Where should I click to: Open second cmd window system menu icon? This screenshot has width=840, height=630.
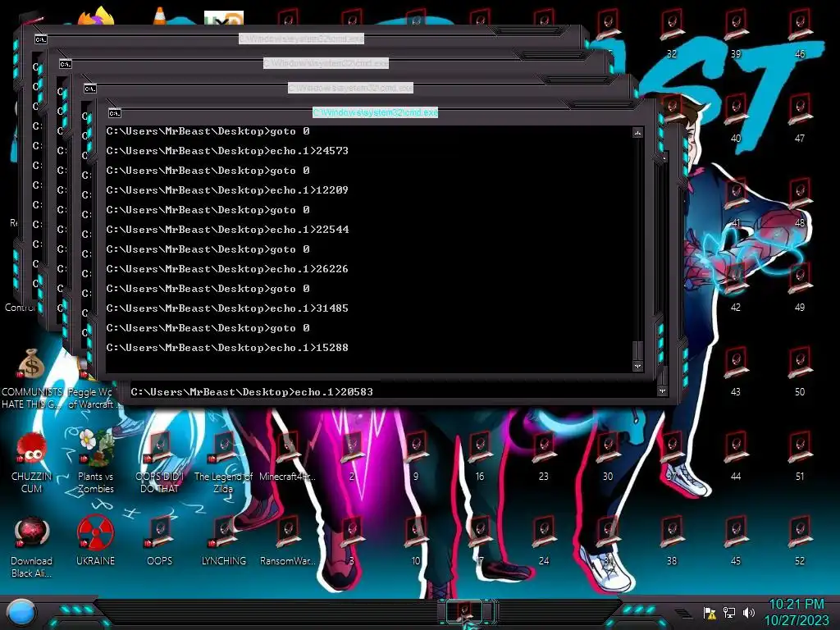point(90,89)
